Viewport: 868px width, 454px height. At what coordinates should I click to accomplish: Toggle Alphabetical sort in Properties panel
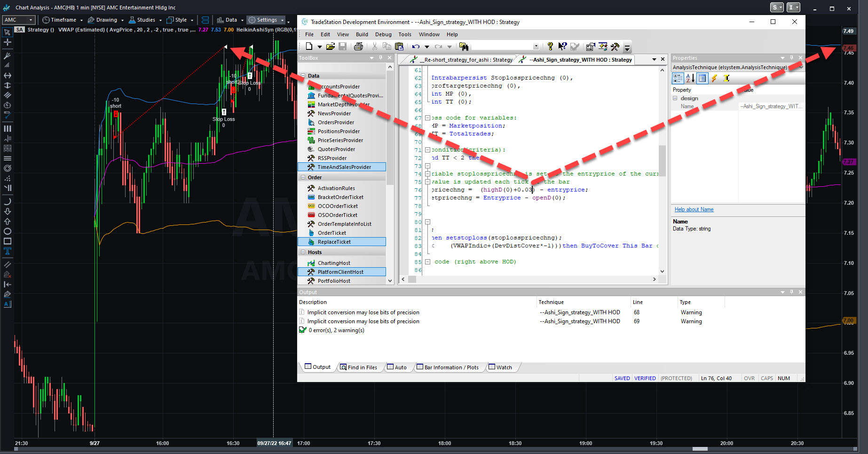tap(690, 79)
